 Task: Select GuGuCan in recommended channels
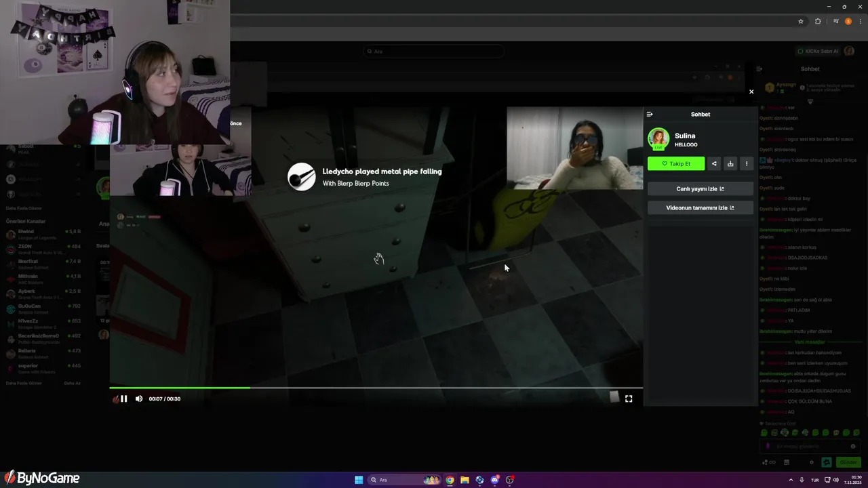(x=43, y=308)
